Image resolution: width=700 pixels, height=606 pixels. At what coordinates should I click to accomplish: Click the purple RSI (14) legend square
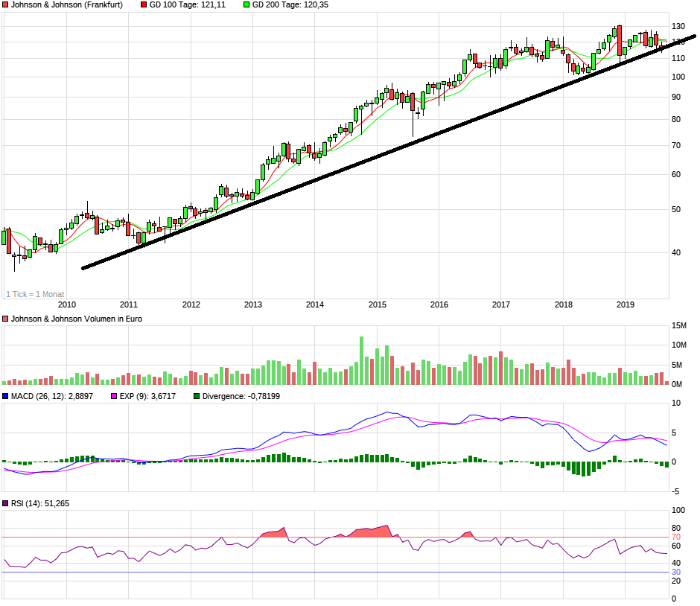[6, 504]
